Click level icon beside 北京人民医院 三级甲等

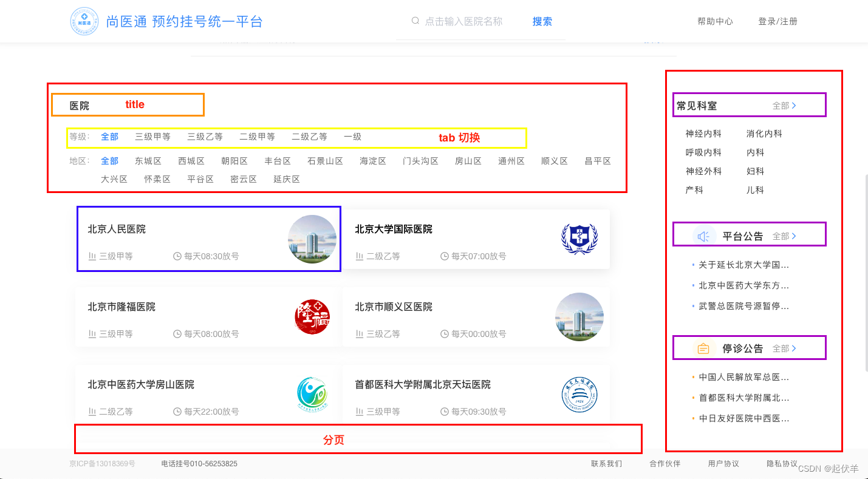coord(92,256)
